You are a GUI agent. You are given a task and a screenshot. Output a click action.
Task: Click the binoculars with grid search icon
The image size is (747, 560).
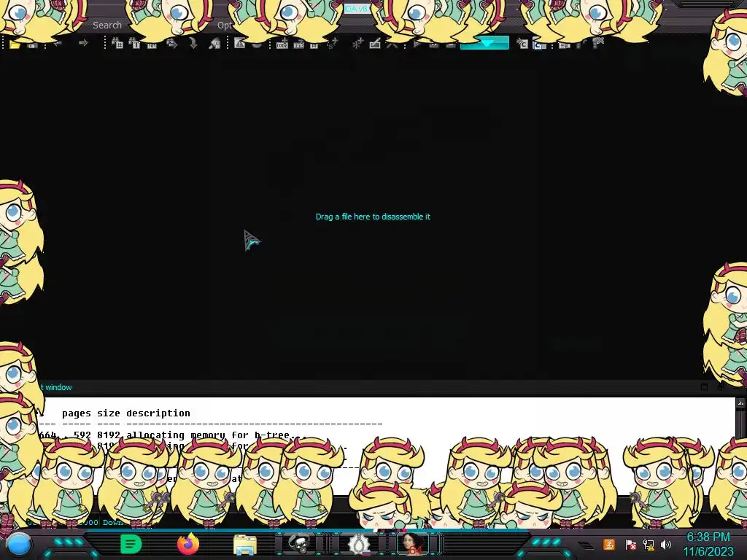(x=117, y=44)
